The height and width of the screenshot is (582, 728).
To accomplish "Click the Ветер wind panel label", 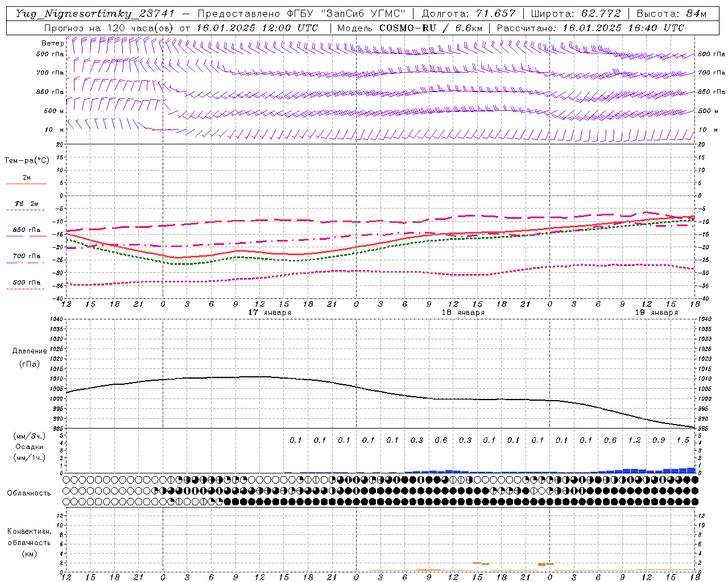I will (52, 43).
